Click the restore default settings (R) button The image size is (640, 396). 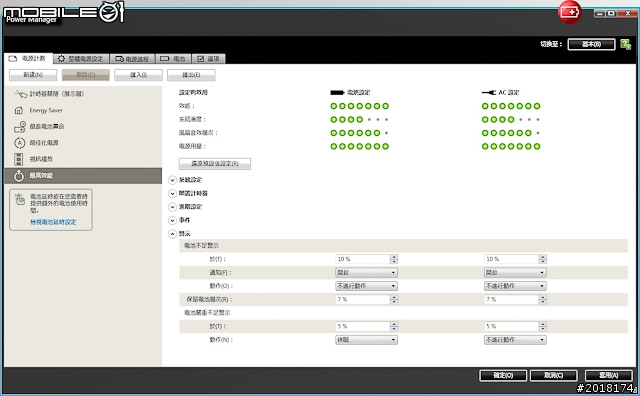pyautogui.click(x=215, y=164)
